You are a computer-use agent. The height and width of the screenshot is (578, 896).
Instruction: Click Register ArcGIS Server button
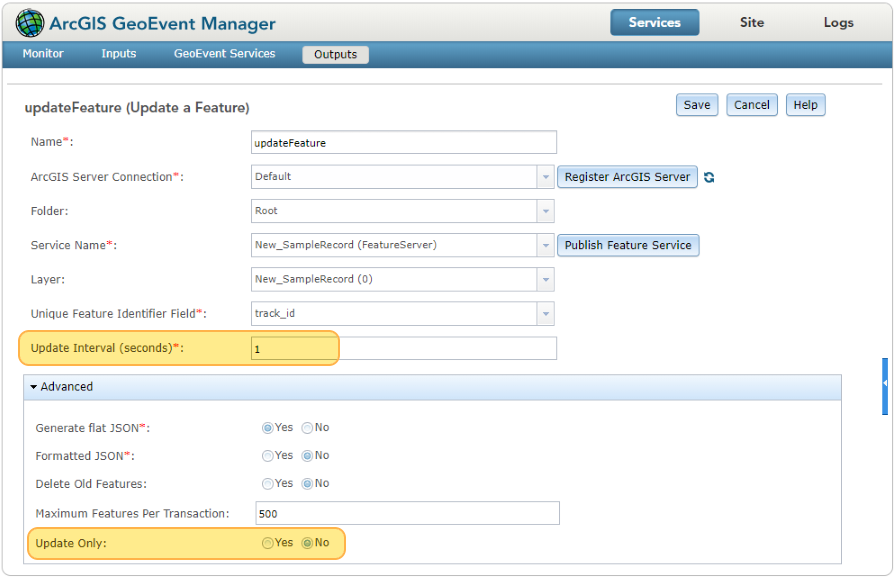[627, 177]
